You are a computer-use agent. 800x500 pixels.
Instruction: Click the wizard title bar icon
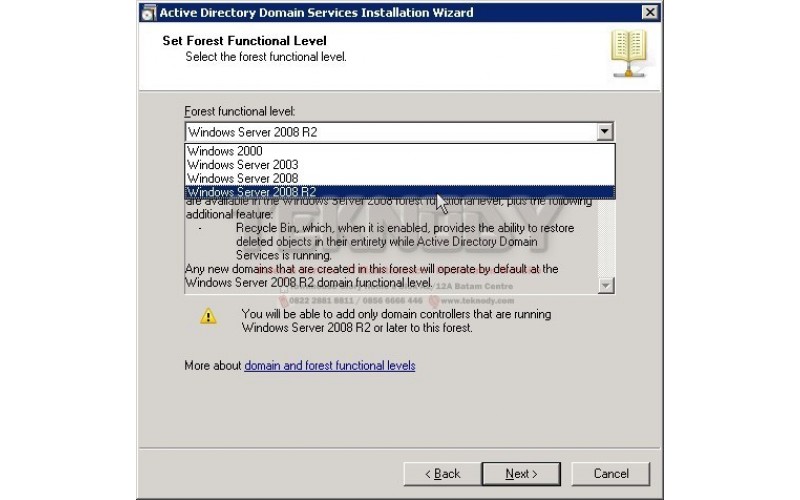point(148,13)
